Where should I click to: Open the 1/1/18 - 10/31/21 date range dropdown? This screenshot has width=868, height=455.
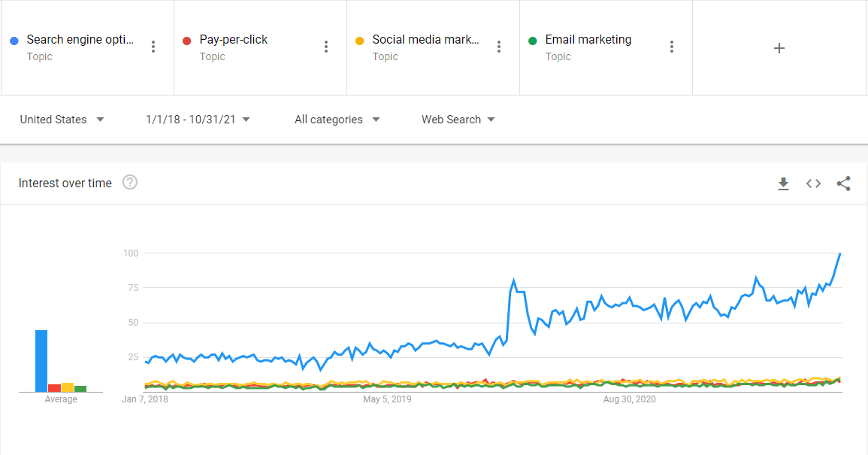click(x=198, y=120)
